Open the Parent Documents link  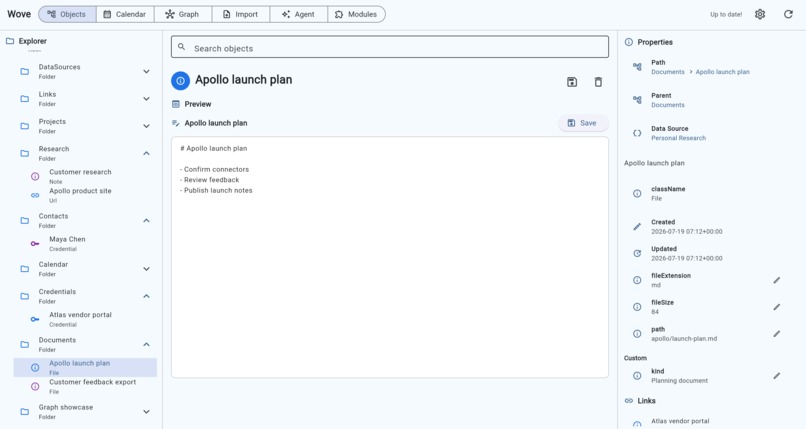(668, 105)
